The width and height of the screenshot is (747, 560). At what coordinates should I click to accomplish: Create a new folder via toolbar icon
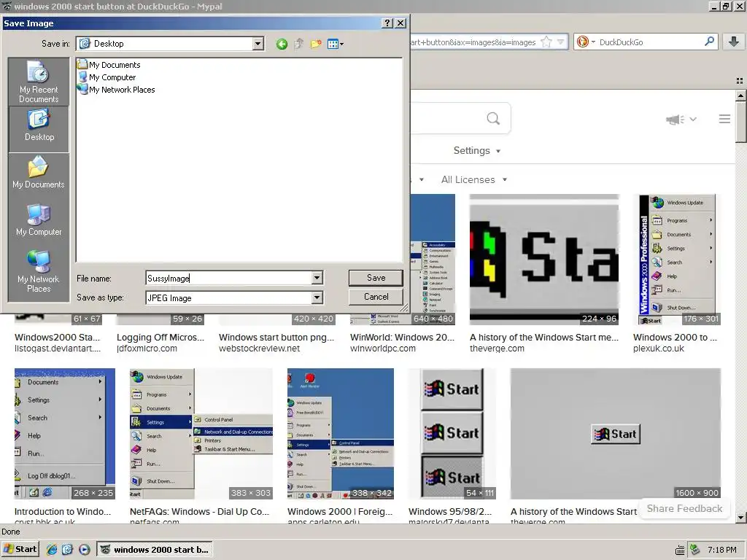tap(315, 44)
